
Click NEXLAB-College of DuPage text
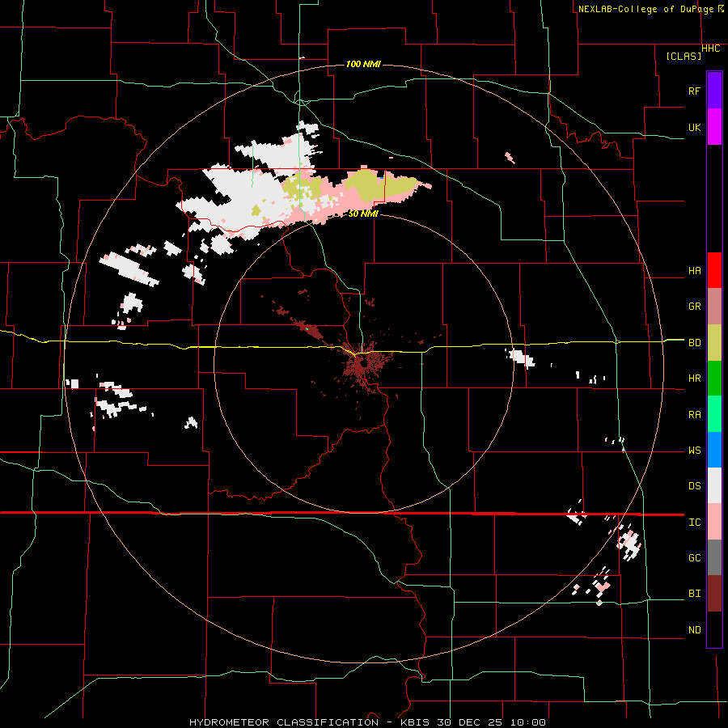coord(647,9)
